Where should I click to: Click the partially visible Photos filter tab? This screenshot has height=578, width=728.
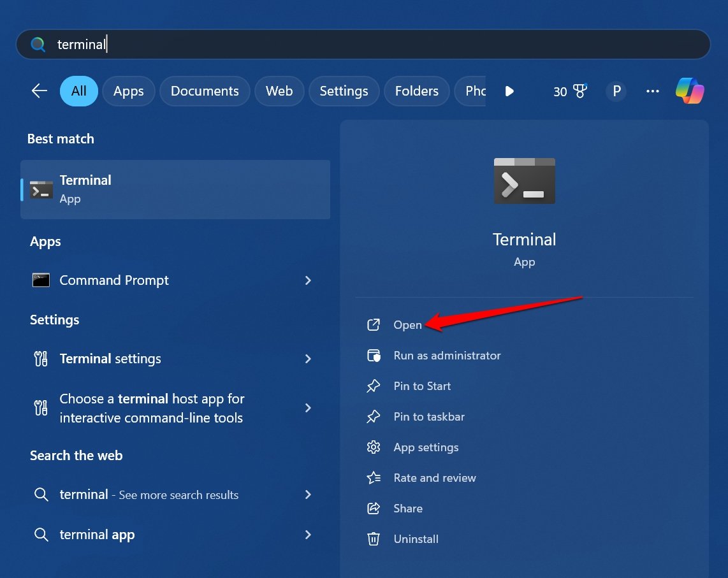click(470, 91)
